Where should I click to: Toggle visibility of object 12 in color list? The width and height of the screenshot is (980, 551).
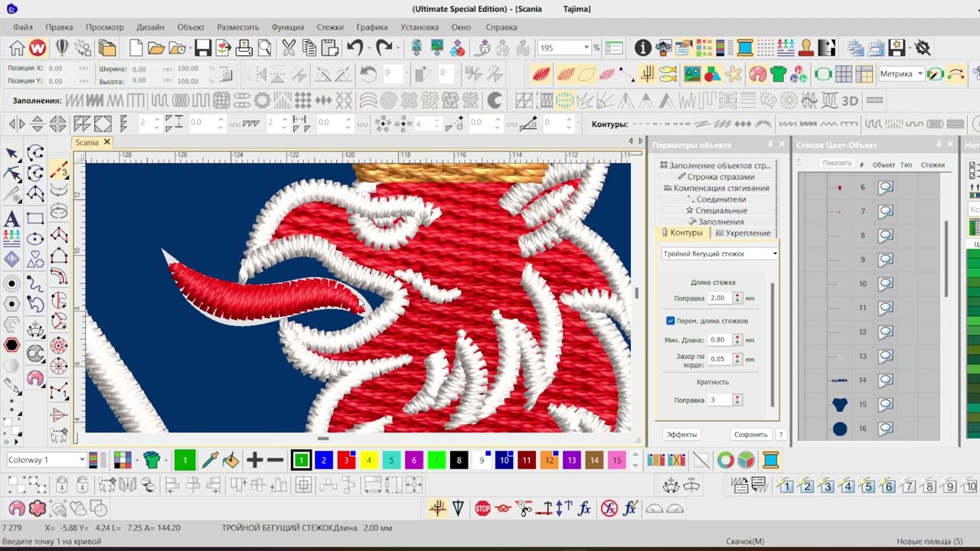(886, 332)
